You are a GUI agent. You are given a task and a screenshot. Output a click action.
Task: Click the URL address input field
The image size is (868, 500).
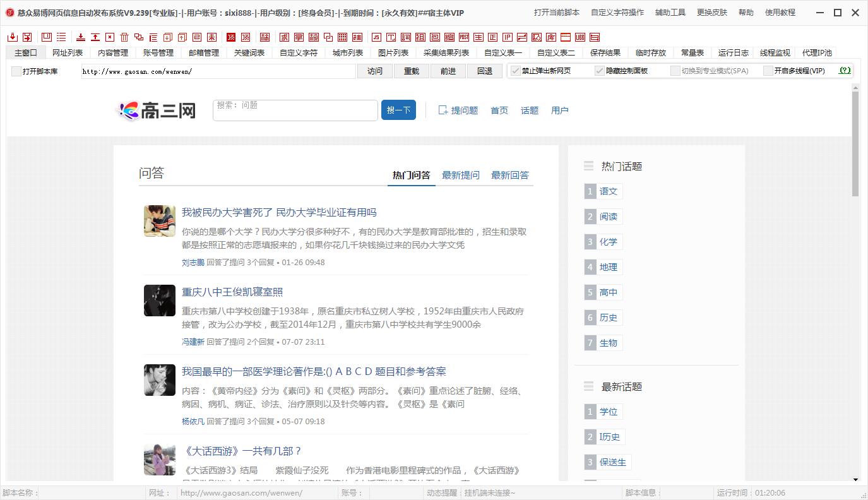click(x=218, y=71)
